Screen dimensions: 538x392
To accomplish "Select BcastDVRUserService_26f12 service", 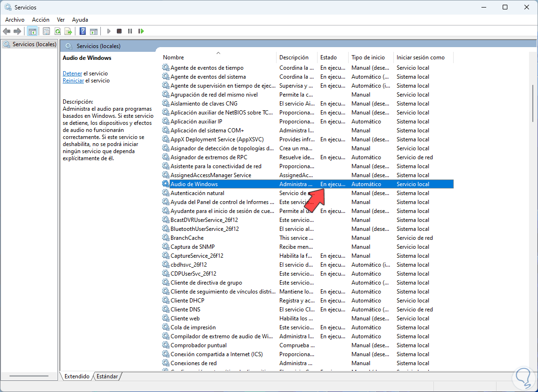I will click(x=204, y=220).
